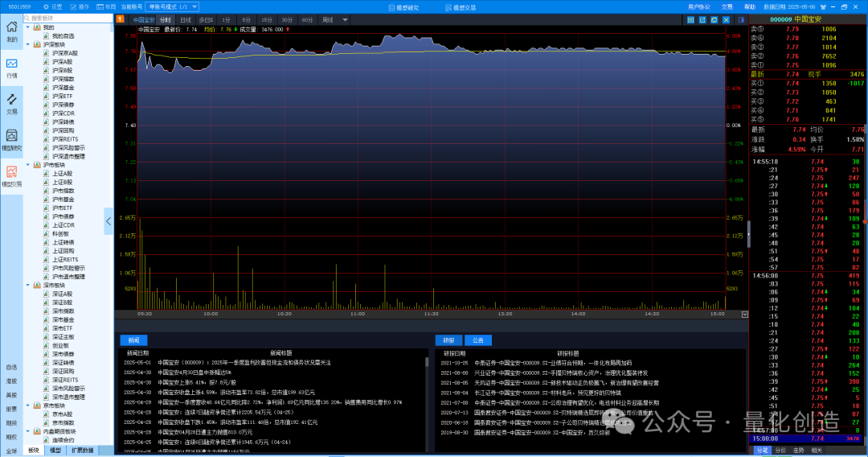This screenshot has width=868, height=457.
Task: Select 自选 in the left sidebar
Action: pos(11,367)
